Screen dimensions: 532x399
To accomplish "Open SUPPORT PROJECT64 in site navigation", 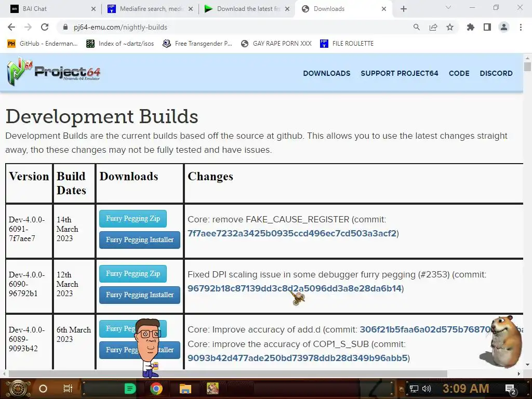I will (400, 73).
